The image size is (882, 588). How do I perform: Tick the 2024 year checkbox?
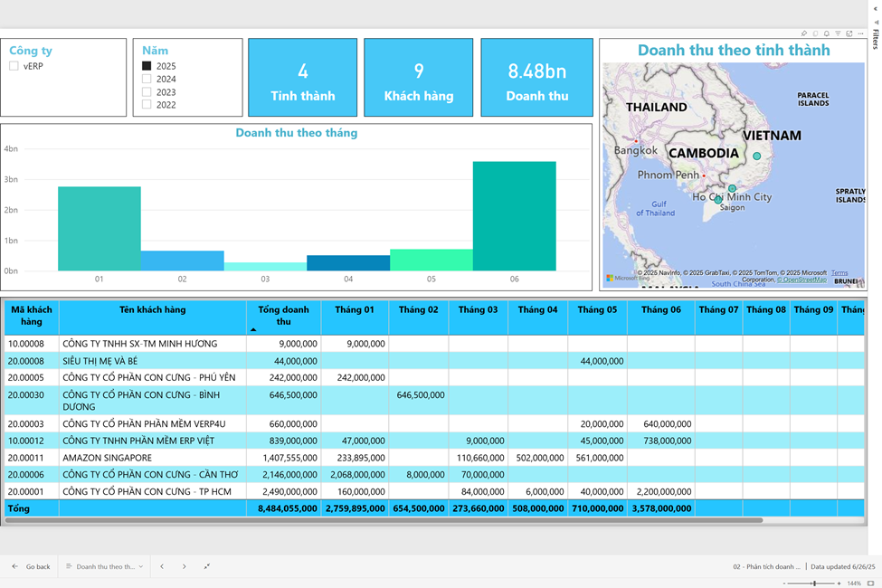[147, 79]
